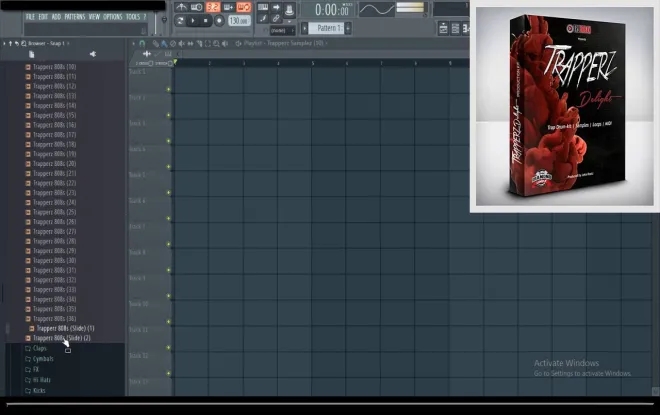Open the Pattern 1 selector
This screenshot has height=415, width=660.
[326, 28]
